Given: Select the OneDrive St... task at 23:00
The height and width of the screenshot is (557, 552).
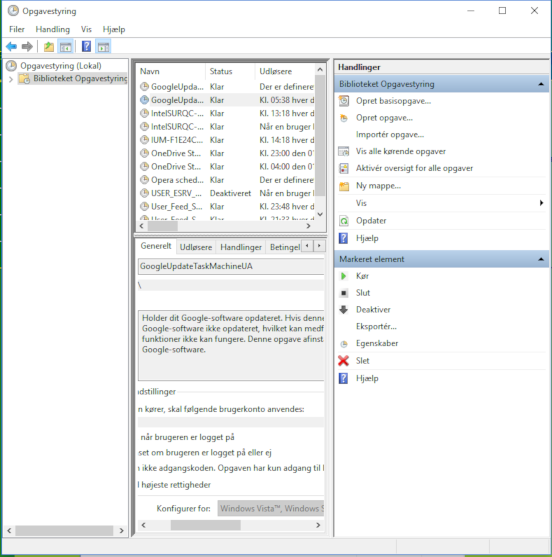Looking at the screenshot, I should coord(227,153).
